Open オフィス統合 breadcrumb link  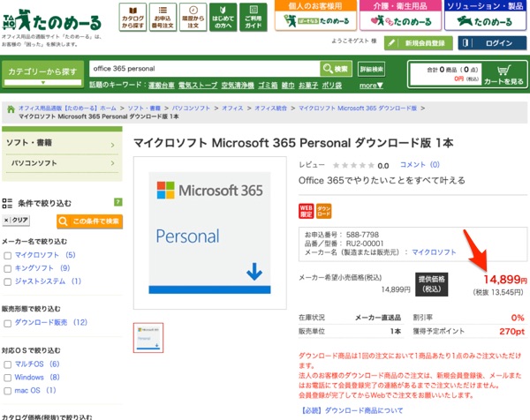click(271, 109)
